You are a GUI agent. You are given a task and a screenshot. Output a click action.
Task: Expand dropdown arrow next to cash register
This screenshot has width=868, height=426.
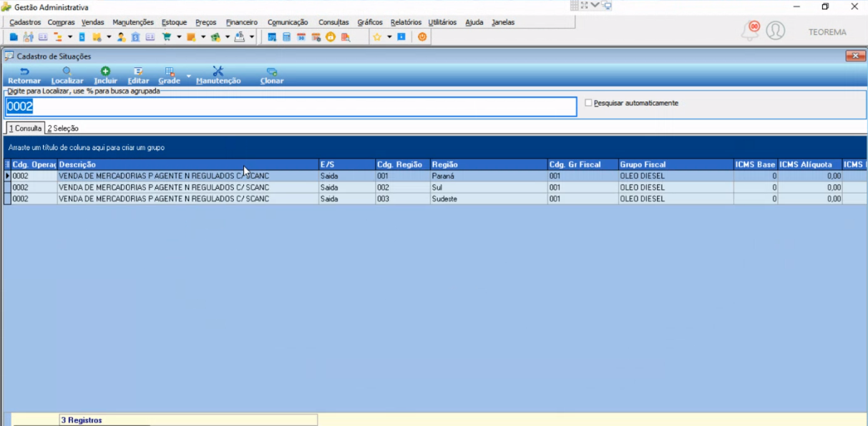252,36
